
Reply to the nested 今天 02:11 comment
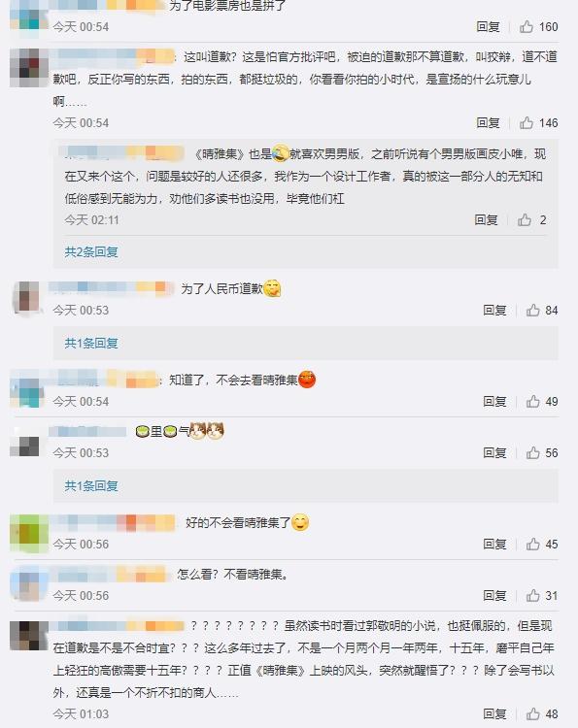(x=486, y=219)
